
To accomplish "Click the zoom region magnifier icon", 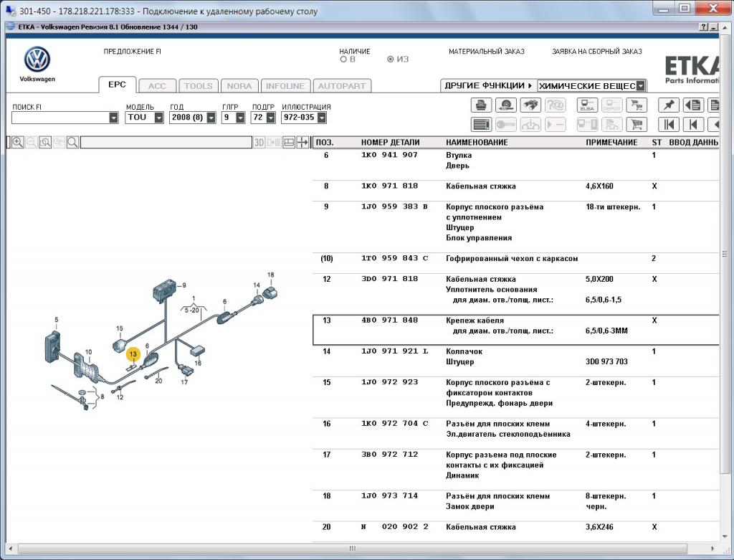I will pyautogui.click(x=45, y=143).
